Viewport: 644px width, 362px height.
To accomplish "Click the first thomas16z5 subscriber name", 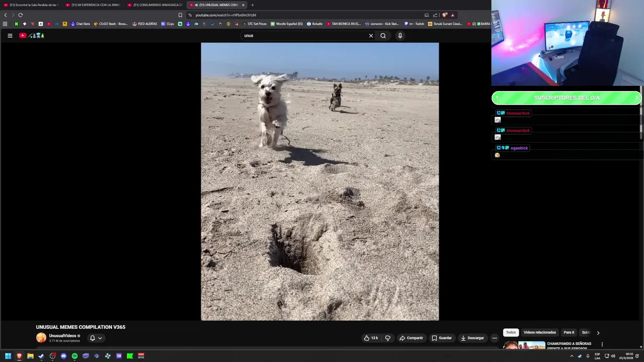I will pos(518,113).
